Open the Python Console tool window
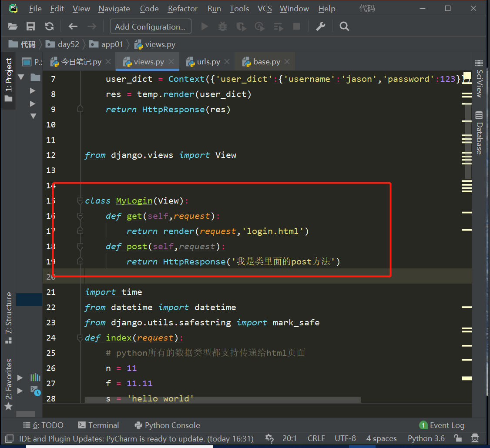This screenshot has width=490, height=448. (167, 425)
